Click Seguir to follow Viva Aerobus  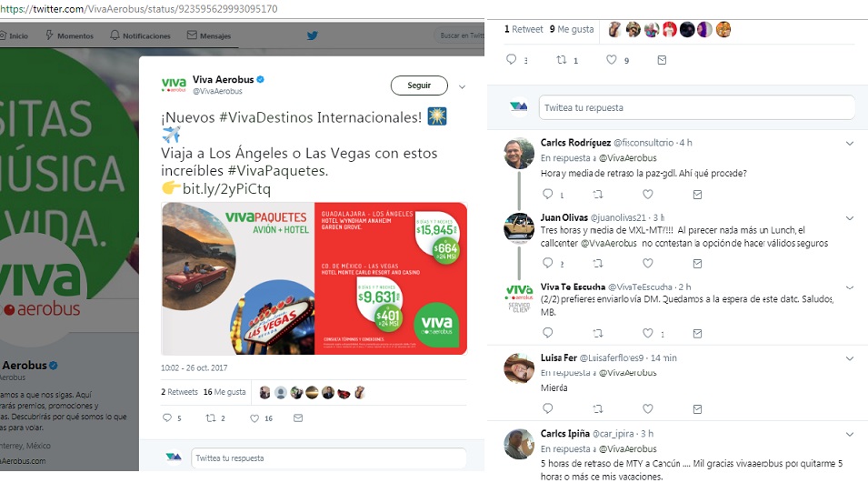click(x=419, y=86)
